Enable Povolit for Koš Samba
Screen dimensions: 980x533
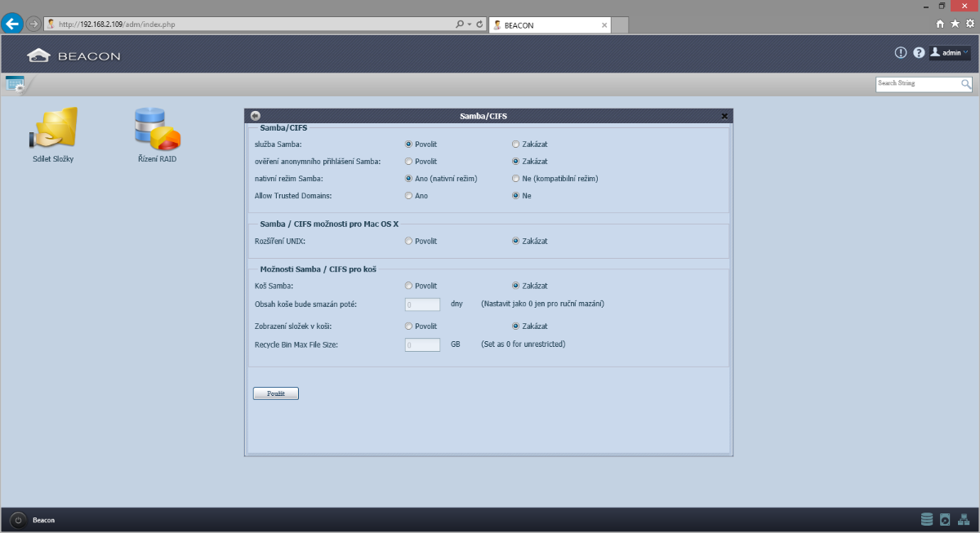click(408, 286)
